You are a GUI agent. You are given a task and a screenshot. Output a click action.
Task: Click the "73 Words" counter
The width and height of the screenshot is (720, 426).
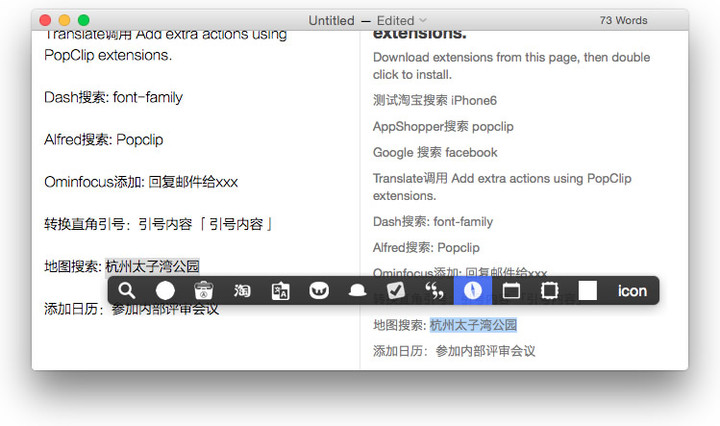(x=623, y=20)
